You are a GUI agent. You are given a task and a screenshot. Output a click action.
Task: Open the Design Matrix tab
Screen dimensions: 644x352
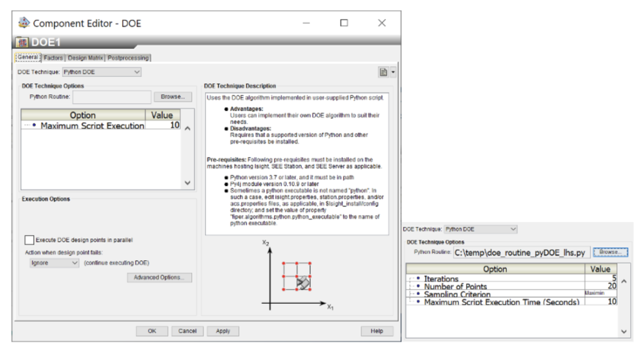(x=85, y=58)
